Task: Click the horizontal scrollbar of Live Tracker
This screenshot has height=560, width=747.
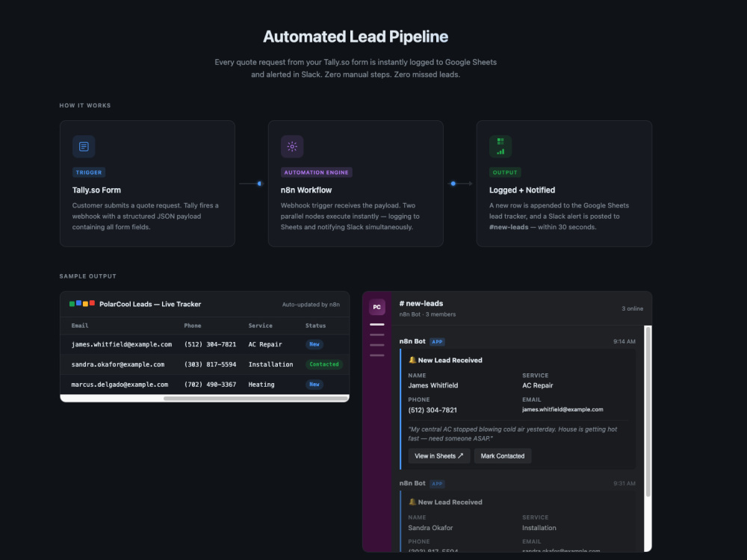Action: click(255, 398)
